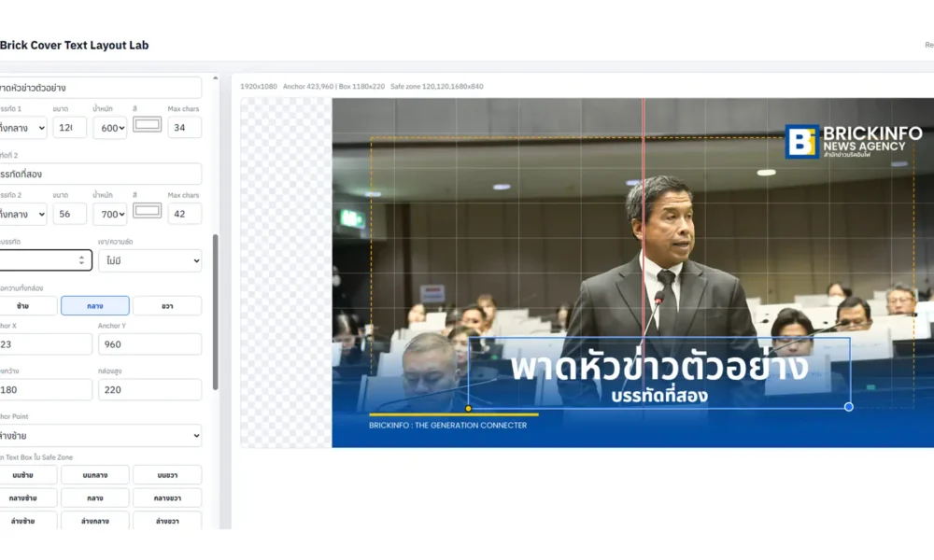Edit the box width field
Image resolution: width=934 pixels, height=560 pixels.
(x=45, y=389)
